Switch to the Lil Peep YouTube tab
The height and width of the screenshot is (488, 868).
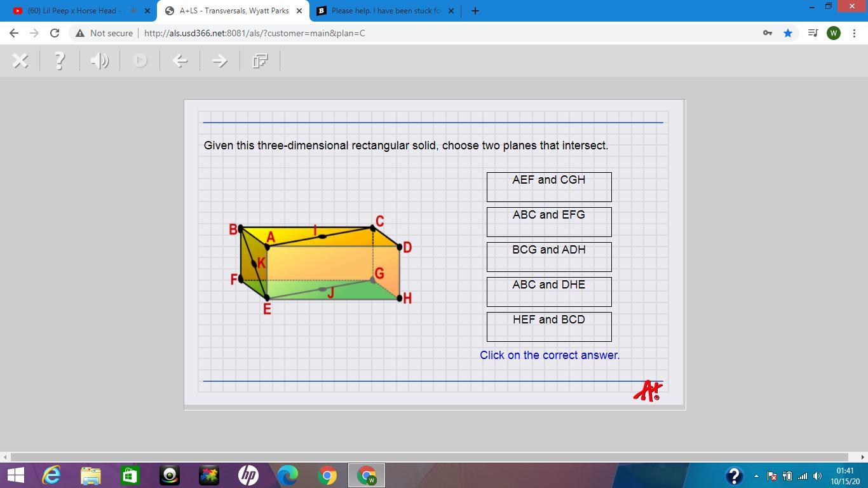pos(76,11)
